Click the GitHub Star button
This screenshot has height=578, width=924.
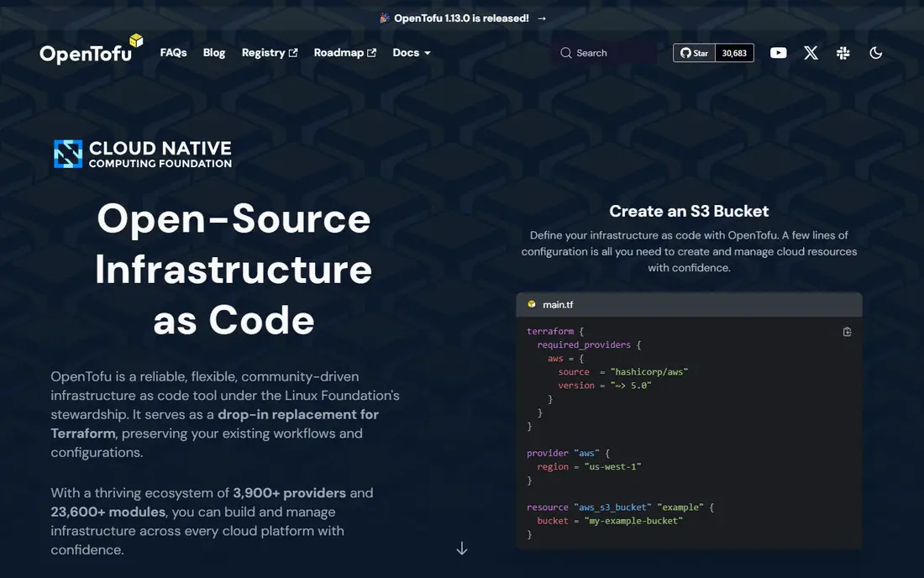click(694, 53)
